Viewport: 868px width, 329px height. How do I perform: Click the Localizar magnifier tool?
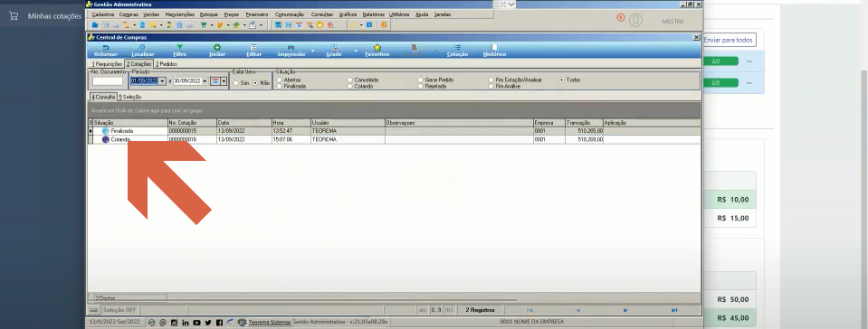(143, 51)
